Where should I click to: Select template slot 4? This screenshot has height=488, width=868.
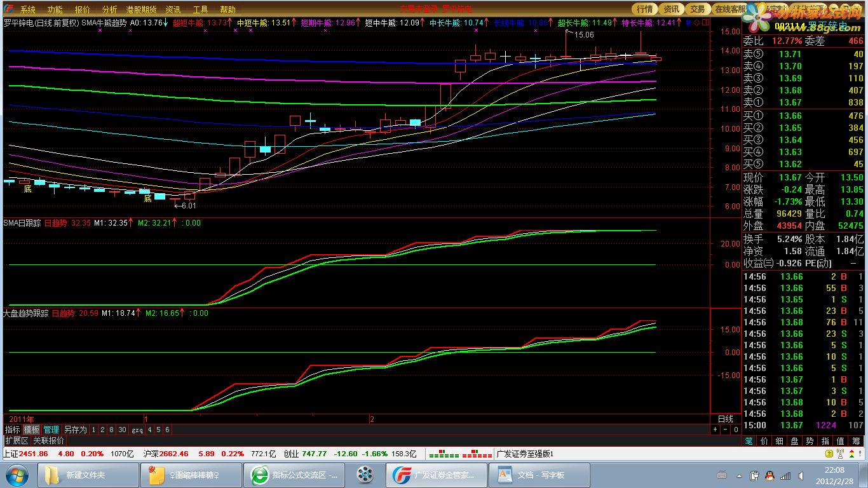[150, 430]
